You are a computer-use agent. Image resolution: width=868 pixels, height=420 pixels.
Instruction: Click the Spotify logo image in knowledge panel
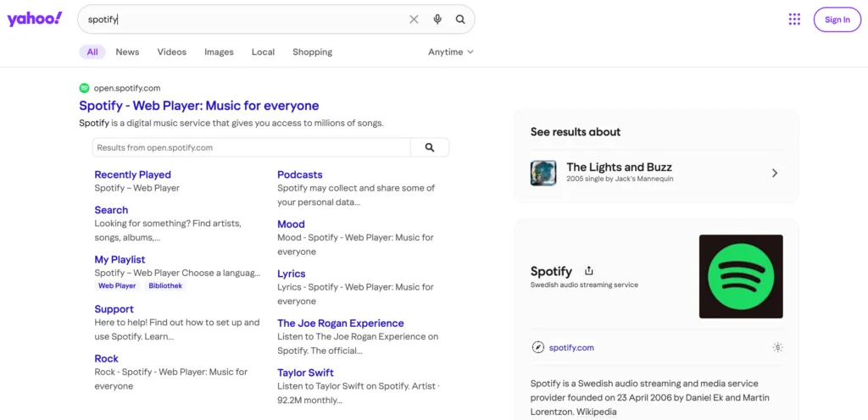741,276
